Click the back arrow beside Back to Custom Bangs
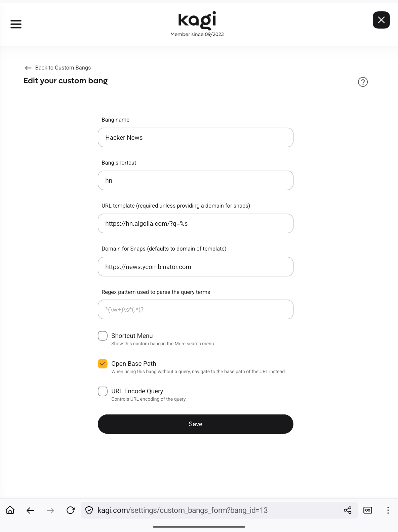398x532 pixels. tap(28, 68)
